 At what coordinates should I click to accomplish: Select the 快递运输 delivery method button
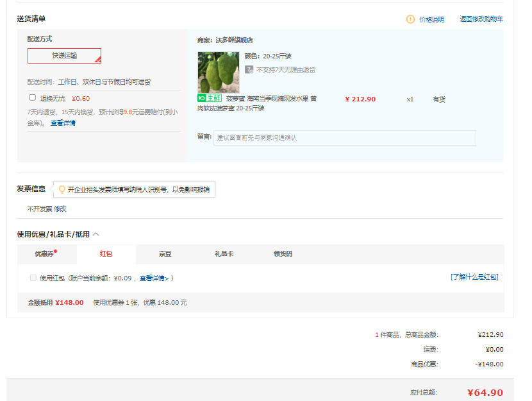click(65, 56)
